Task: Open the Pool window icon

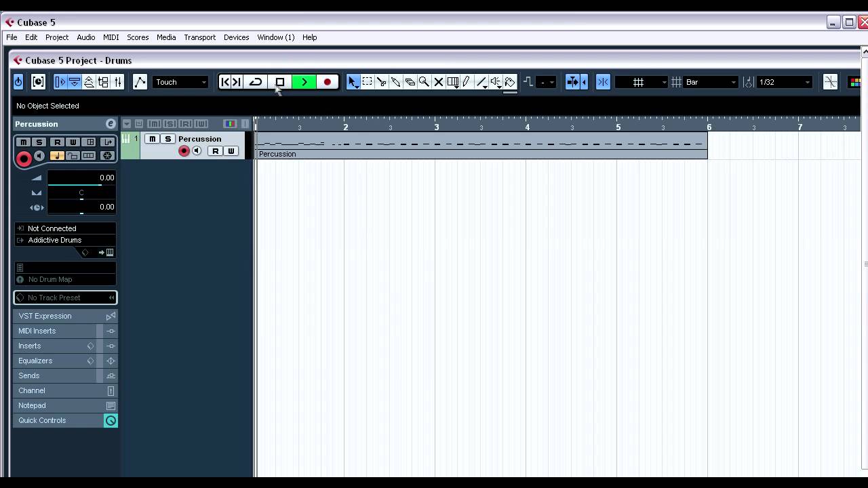Action: pos(104,82)
